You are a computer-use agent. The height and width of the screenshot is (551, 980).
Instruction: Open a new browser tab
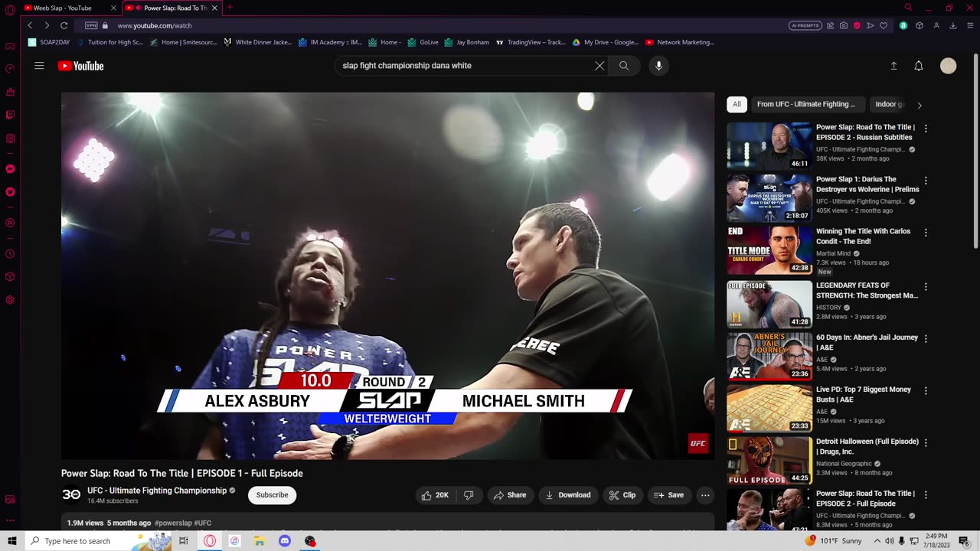click(230, 8)
